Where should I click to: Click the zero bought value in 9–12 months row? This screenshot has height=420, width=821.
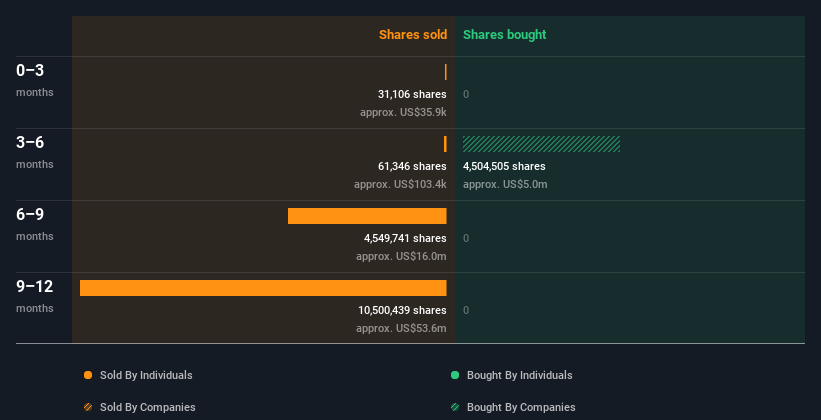[466, 310]
